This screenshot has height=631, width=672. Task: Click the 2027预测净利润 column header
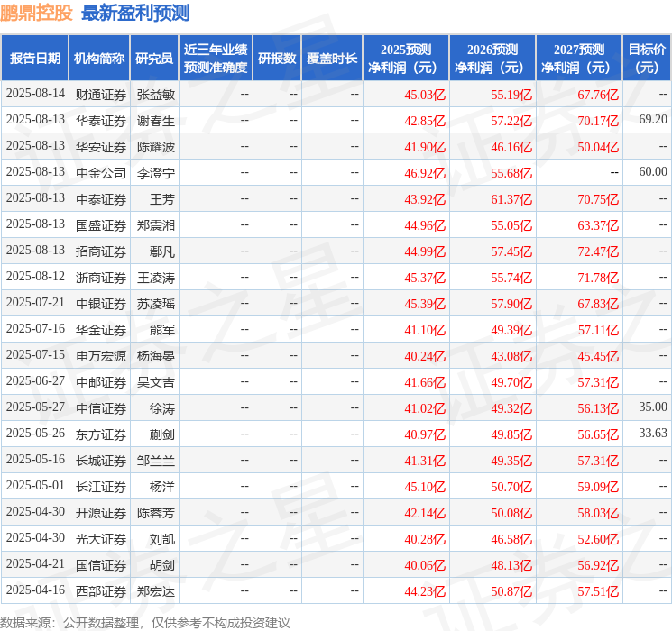tap(579, 59)
